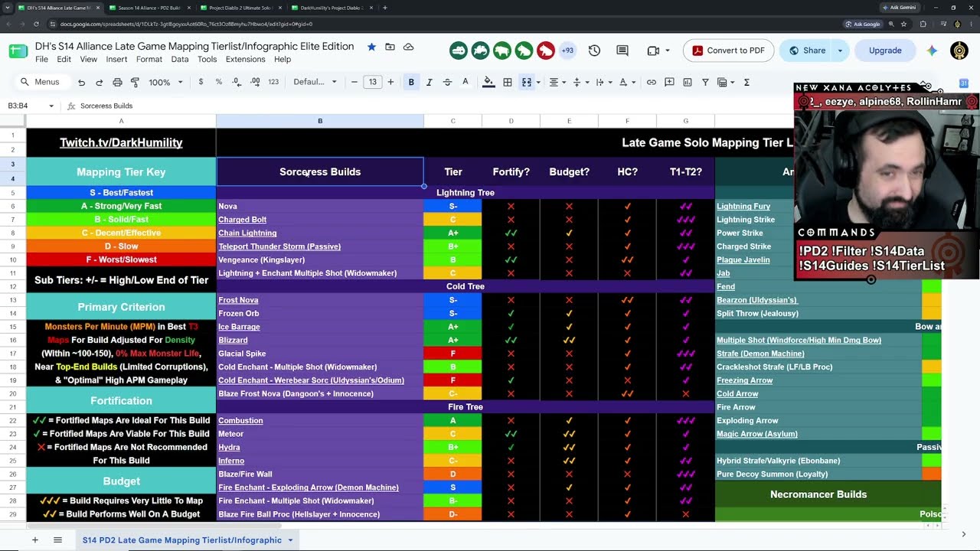
Task: Open version history clock icon
Action: (x=594, y=51)
